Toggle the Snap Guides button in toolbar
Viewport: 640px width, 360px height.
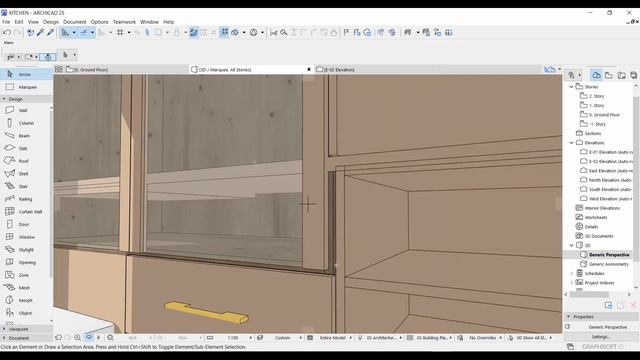pyautogui.click(x=84, y=33)
